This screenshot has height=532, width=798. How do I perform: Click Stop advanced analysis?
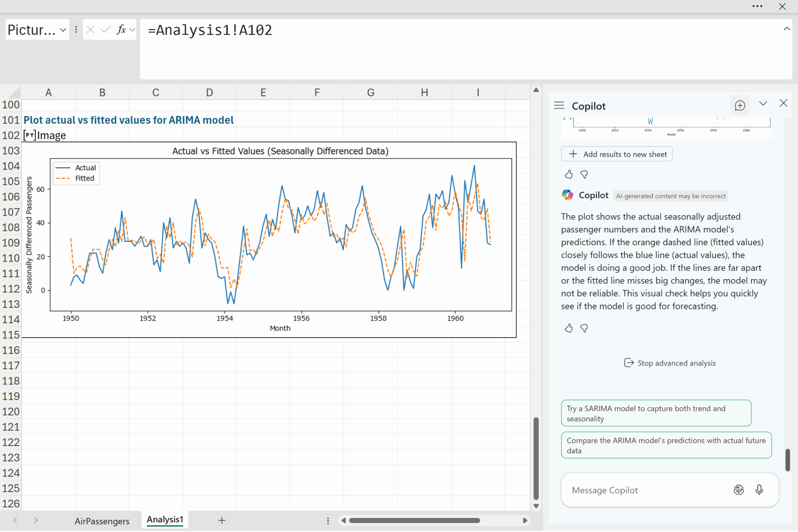pos(670,363)
